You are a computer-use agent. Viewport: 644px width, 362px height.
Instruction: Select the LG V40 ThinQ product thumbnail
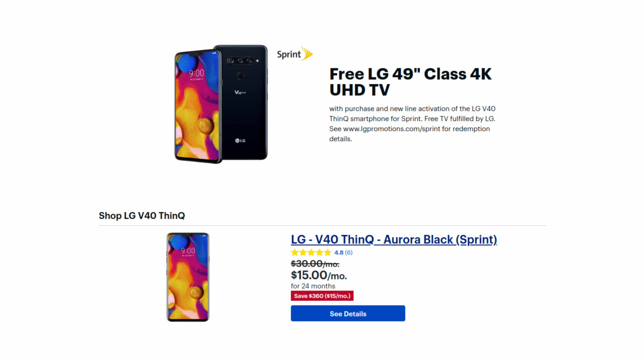[188, 277]
